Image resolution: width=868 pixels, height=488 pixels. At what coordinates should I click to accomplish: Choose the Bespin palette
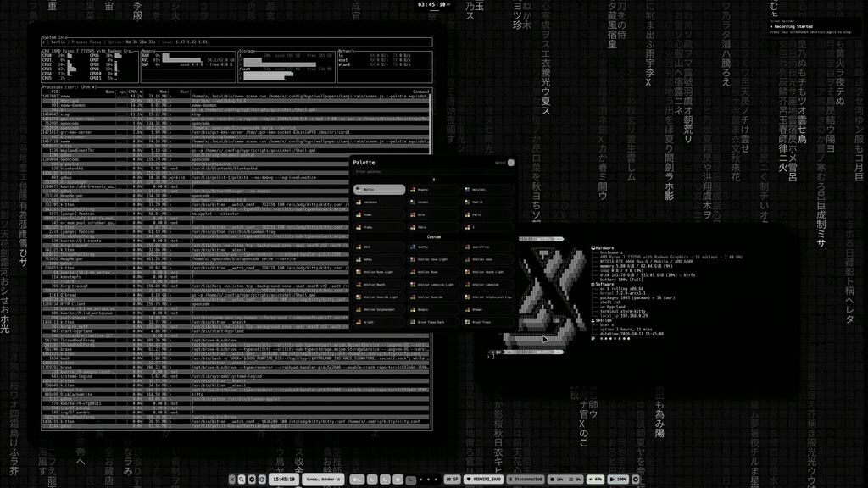433,310
